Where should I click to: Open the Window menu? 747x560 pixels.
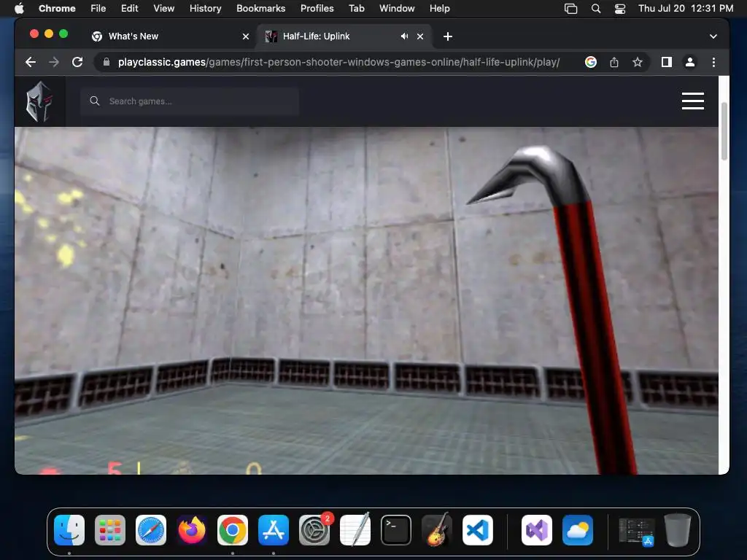pos(397,8)
